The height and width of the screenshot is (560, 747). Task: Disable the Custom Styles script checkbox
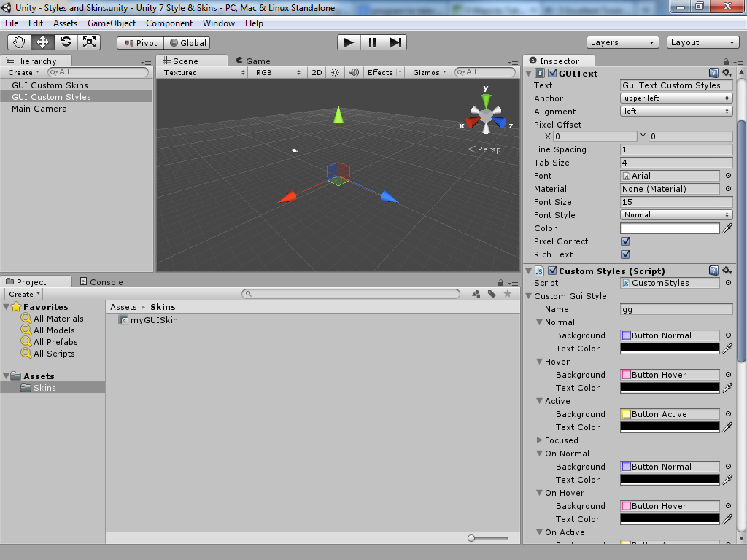click(x=553, y=271)
